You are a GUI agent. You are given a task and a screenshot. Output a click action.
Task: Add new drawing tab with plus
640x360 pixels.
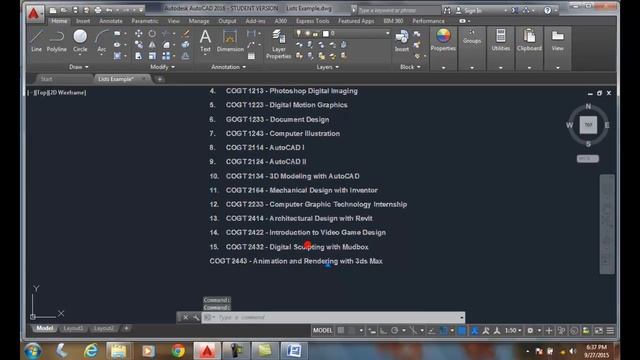[x=160, y=79]
